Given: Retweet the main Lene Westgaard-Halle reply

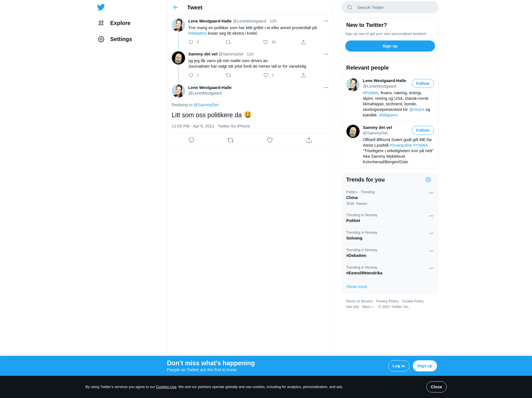Looking at the screenshot, I should pyautogui.click(x=231, y=140).
